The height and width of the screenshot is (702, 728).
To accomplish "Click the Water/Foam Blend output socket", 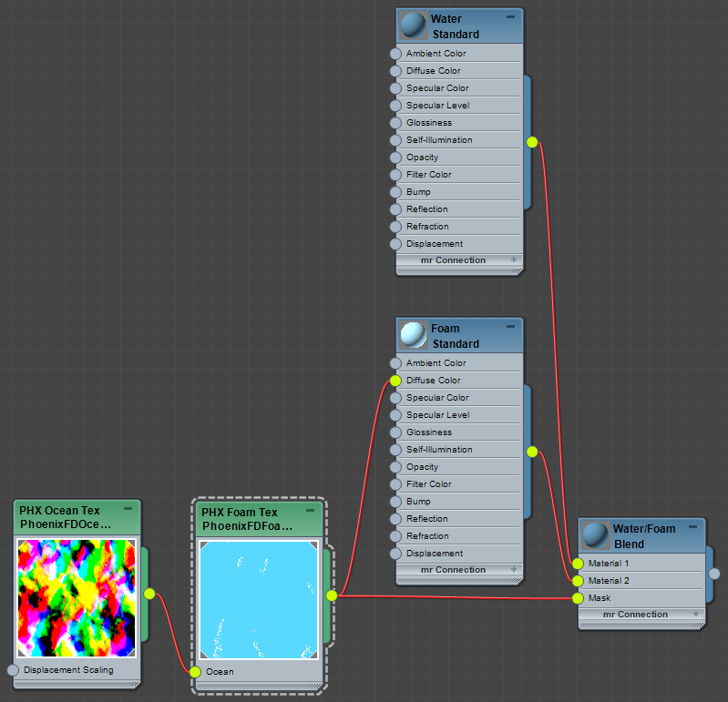I will tap(714, 574).
